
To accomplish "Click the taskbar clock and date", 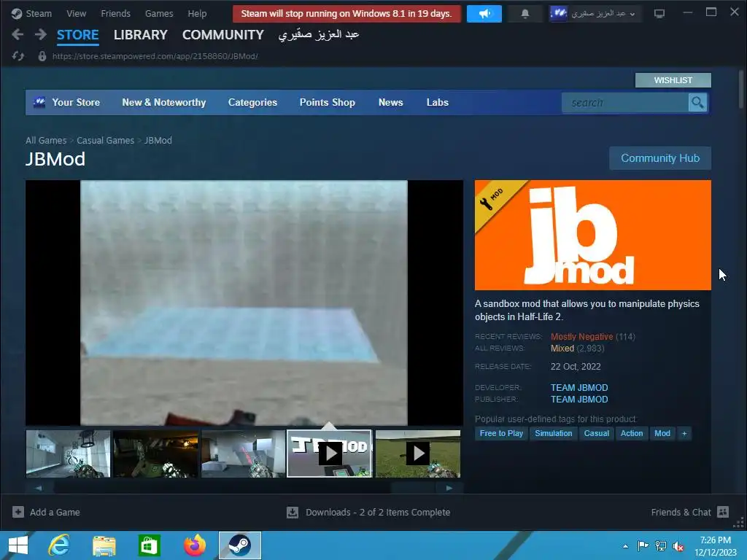I will [716, 546].
